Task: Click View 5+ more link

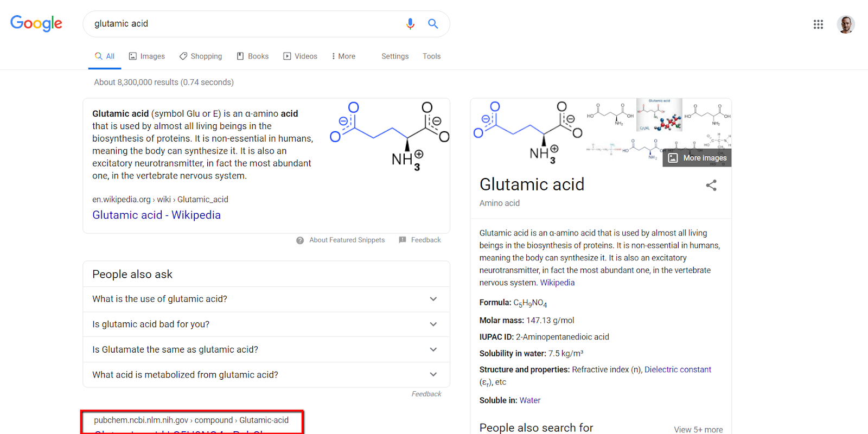Action: point(698,430)
